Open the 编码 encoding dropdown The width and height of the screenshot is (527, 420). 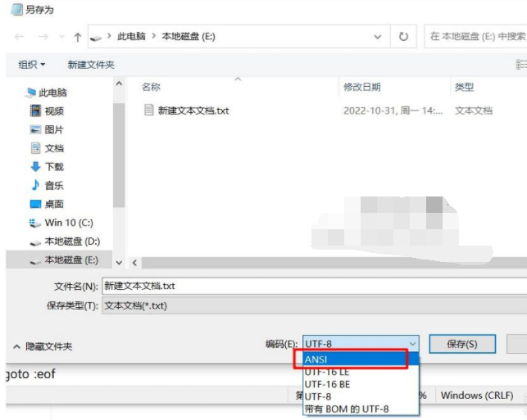click(x=361, y=344)
